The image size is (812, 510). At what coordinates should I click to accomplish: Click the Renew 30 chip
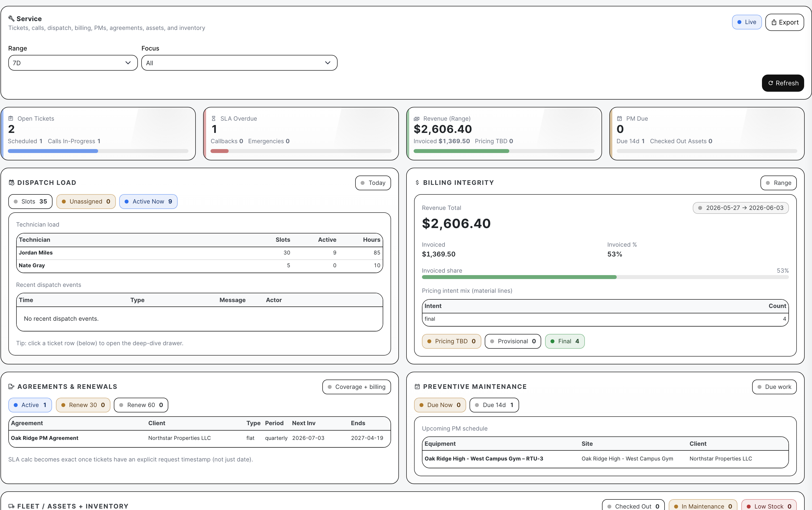(83, 405)
